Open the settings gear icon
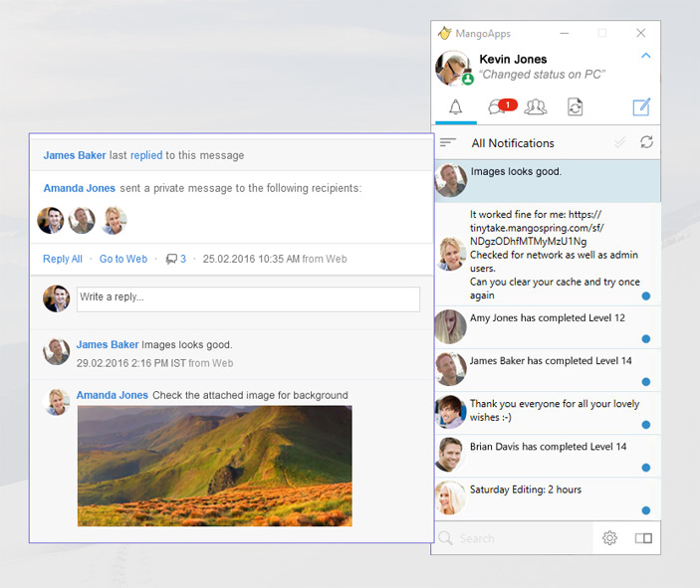This screenshot has height=588, width=700. coord(609,538)
